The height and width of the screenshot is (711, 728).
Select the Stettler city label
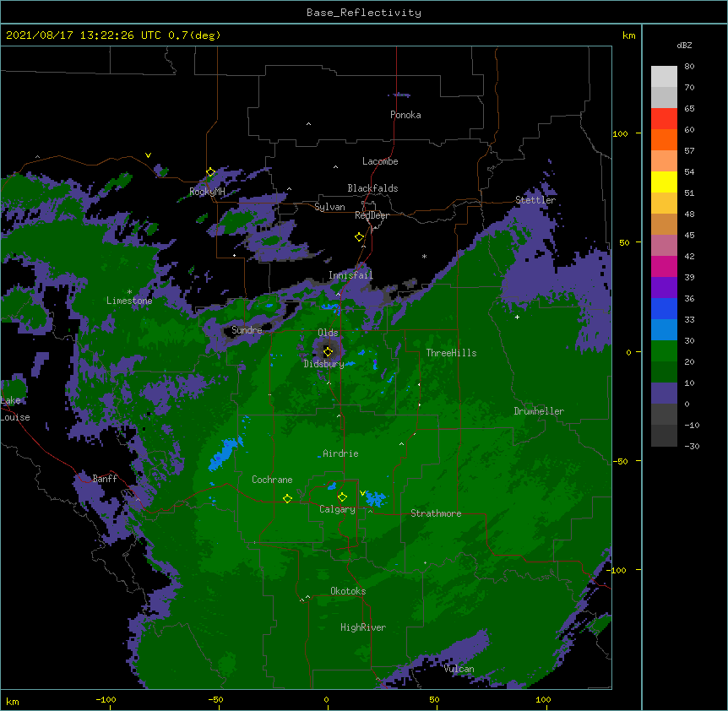tap(535, 200)
